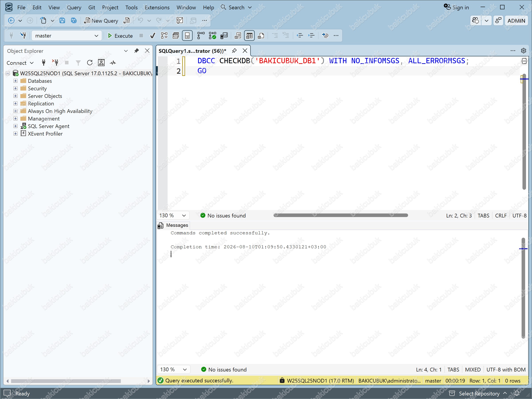Viewport: 532px width, 399px height.
Task: Open the Connect dropdown in Object Explorer
Action: point(20,63)
